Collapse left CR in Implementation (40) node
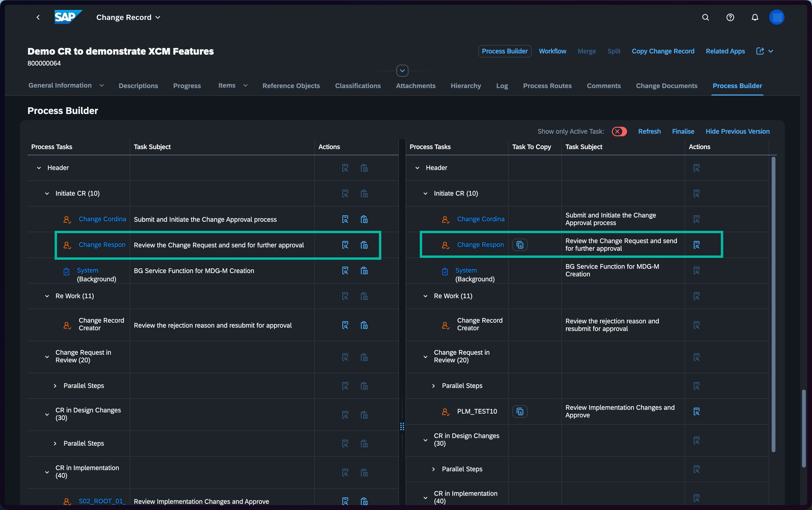The image size is (812, 510). click(47, 472)
